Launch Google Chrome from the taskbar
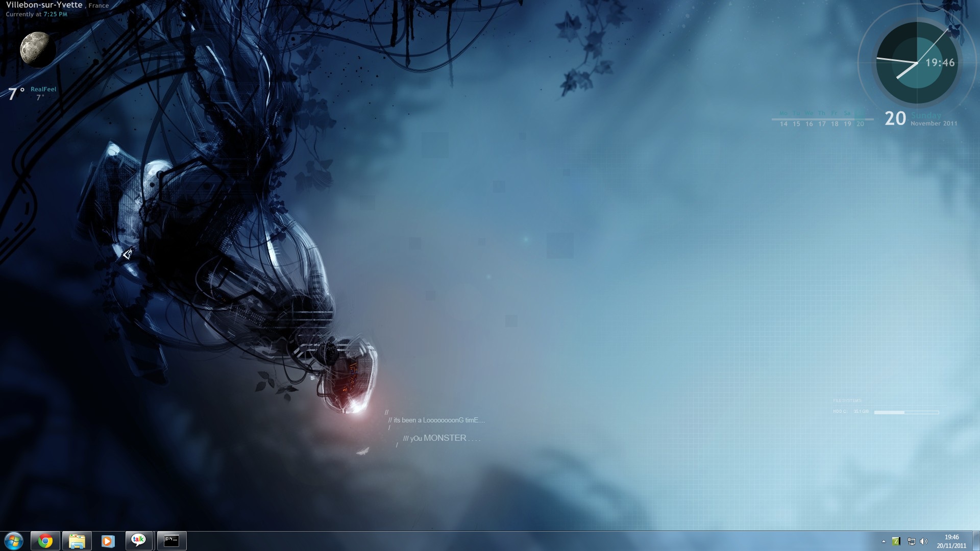The width and height of the screenshot is (980, 551). [x=45, y=541]
